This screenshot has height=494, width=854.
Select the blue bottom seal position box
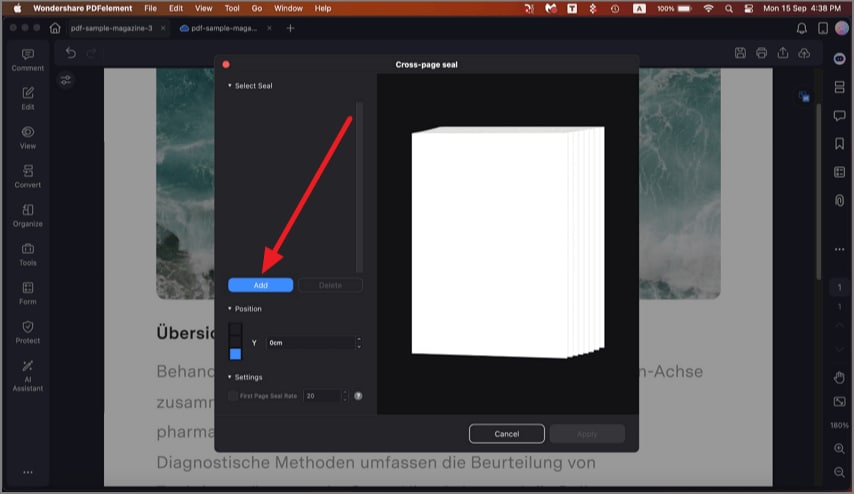(235, 354)
